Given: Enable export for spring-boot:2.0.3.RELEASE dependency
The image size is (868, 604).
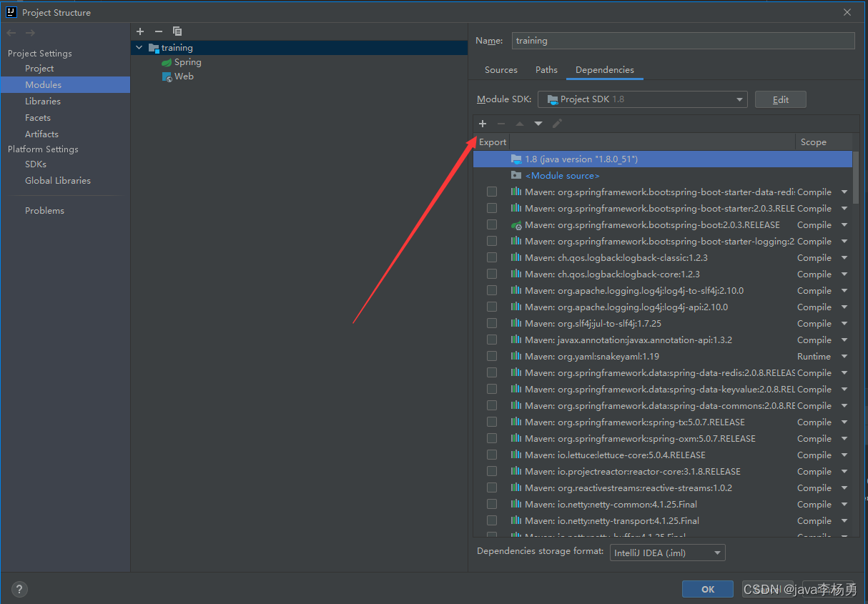Looking at the screenshot, I should click(492, 224).
